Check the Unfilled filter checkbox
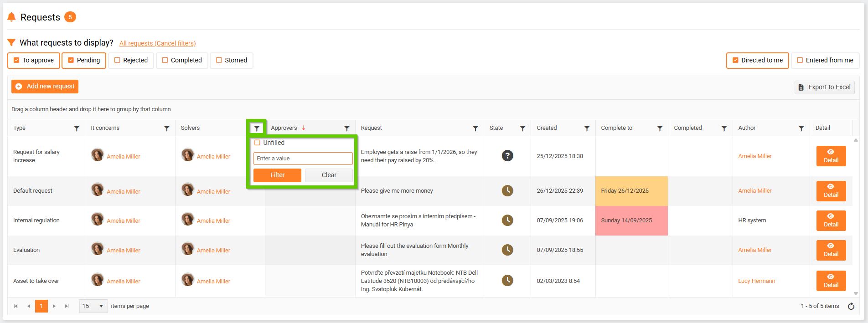Image resolution: width=868 pixels, height=323 pixels. pyautogui.click(x=258, y=143)
